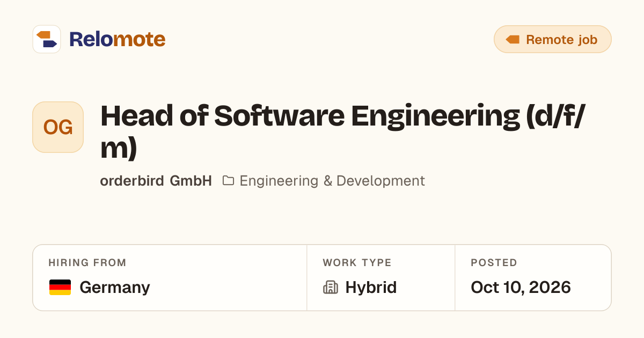The image size is (644, 338).
Task: Click the tag icon in Remote job badge
Action: pos(513,39)
